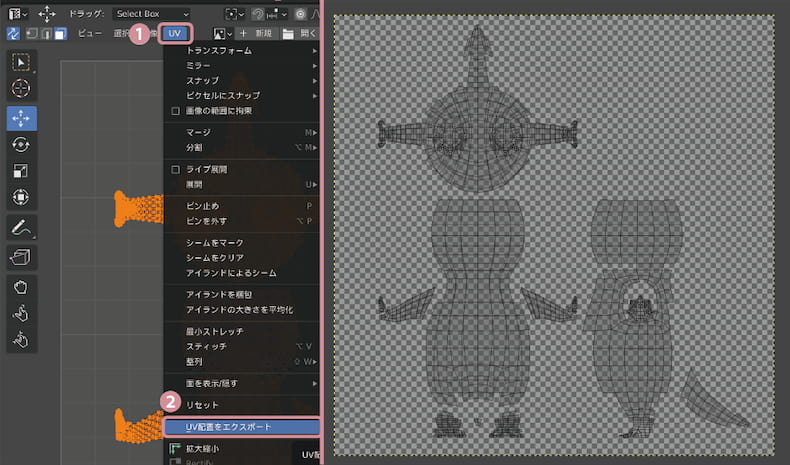Pick the Scale tool icon

[21, 171]
